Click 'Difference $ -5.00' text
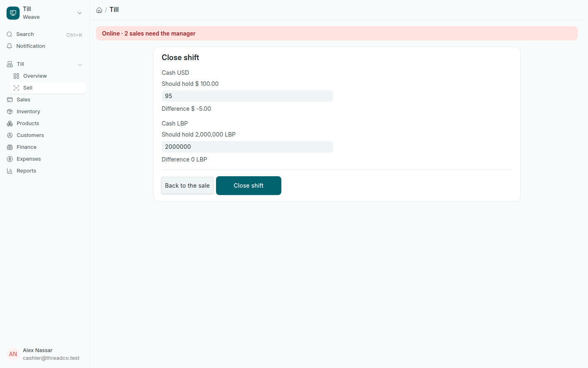Viewport: 588px width, 368px height. (186, 109)
